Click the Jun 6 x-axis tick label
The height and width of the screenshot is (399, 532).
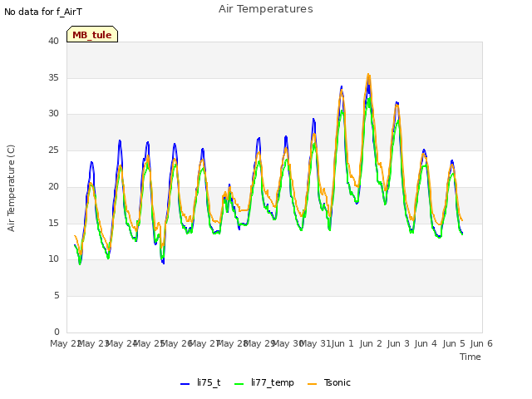pyautogui.click(x=481, y=343)
